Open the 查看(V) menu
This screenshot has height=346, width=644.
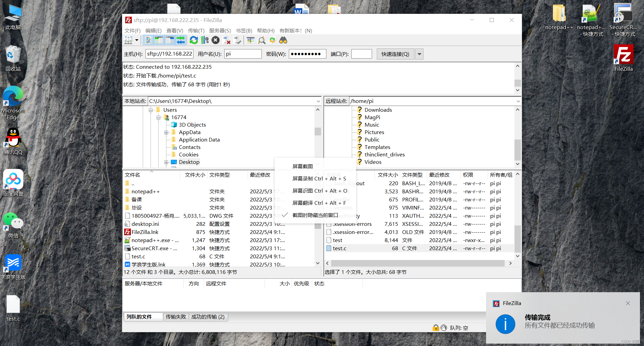coord(175,30)
